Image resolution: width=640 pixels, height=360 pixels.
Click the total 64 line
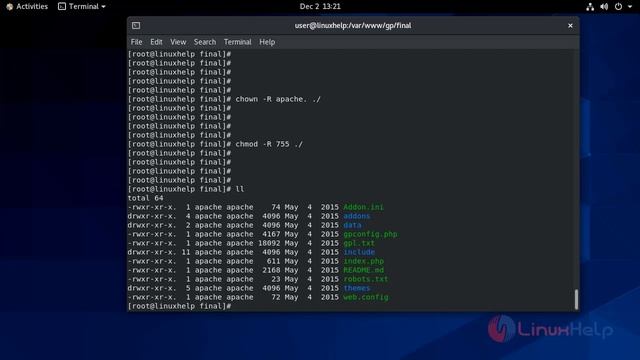click(145, 198)
